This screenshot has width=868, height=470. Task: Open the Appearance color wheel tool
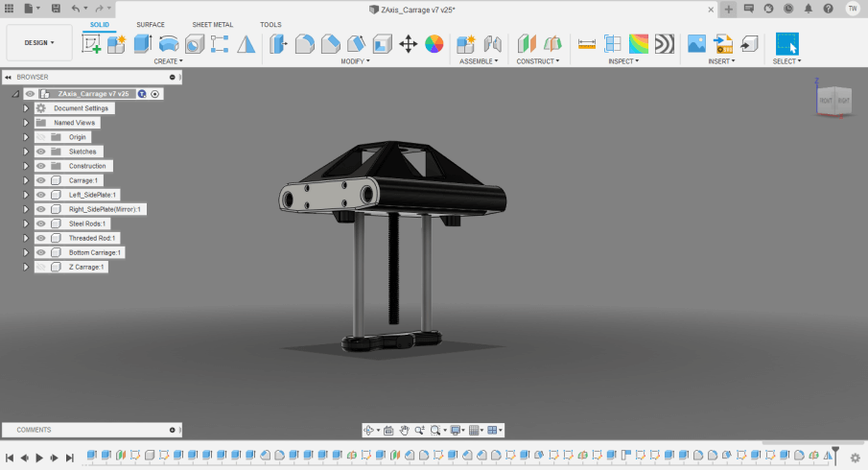click(434, 44)
